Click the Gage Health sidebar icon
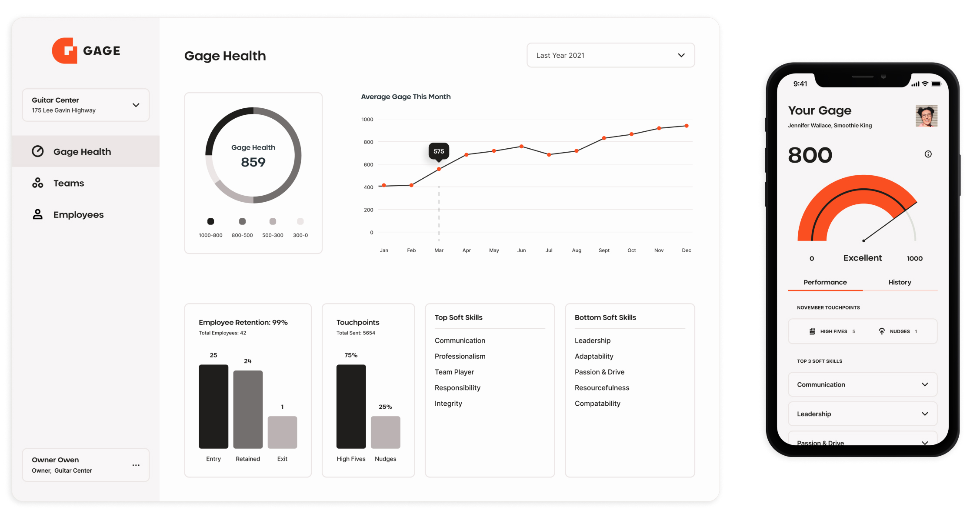This screenshot has width=980, height=514. coord(37,151)
